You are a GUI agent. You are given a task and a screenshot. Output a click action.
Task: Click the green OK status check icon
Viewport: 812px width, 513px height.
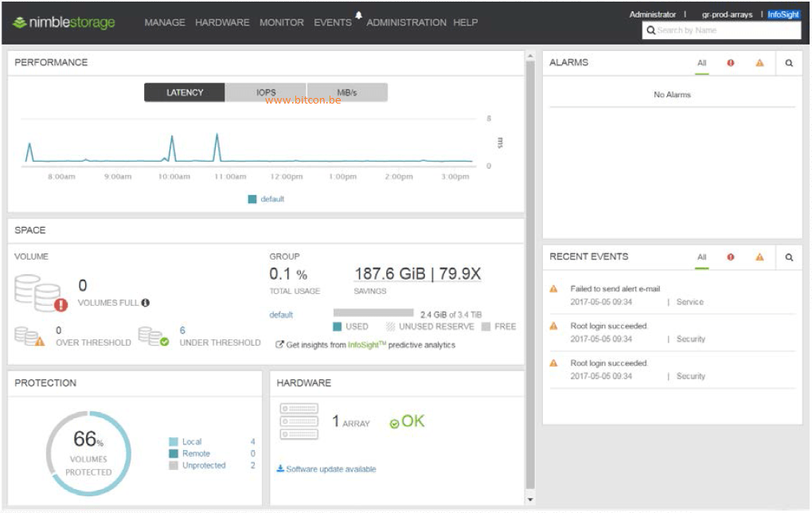point(394,424)
